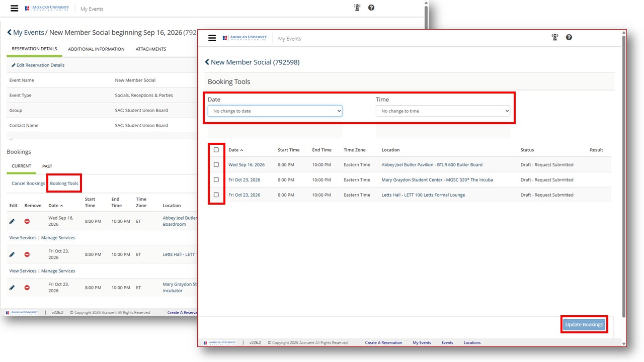Click View Services under Wed Sep 16 booking

[23, 238]
